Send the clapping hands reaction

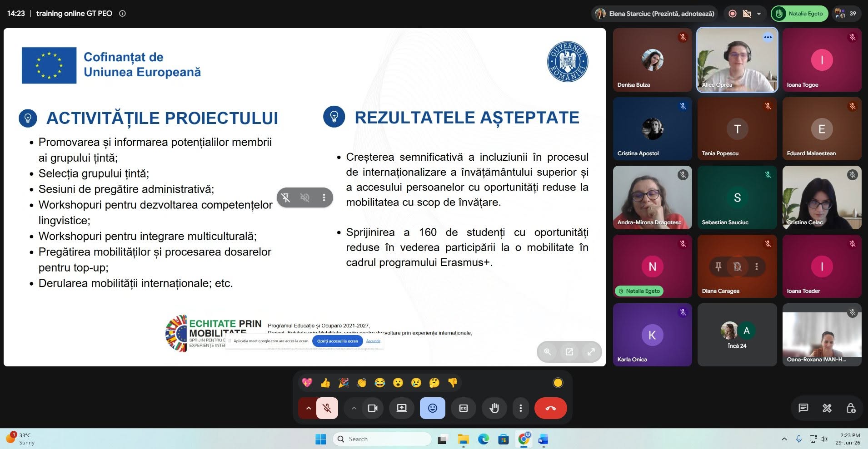pyautogui.click(x=362, y=383)
